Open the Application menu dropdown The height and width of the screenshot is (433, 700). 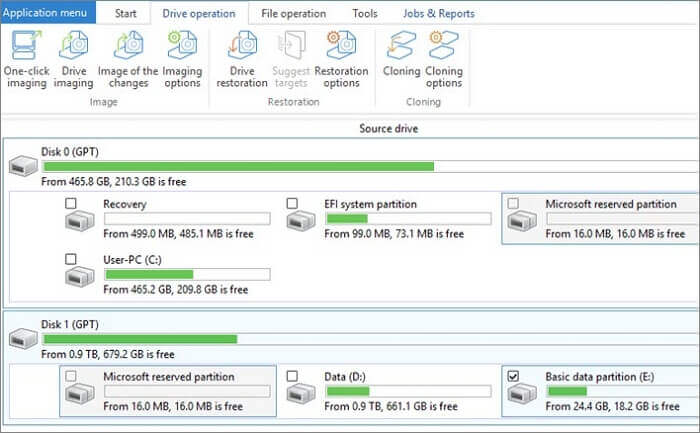tap(49, 13)
